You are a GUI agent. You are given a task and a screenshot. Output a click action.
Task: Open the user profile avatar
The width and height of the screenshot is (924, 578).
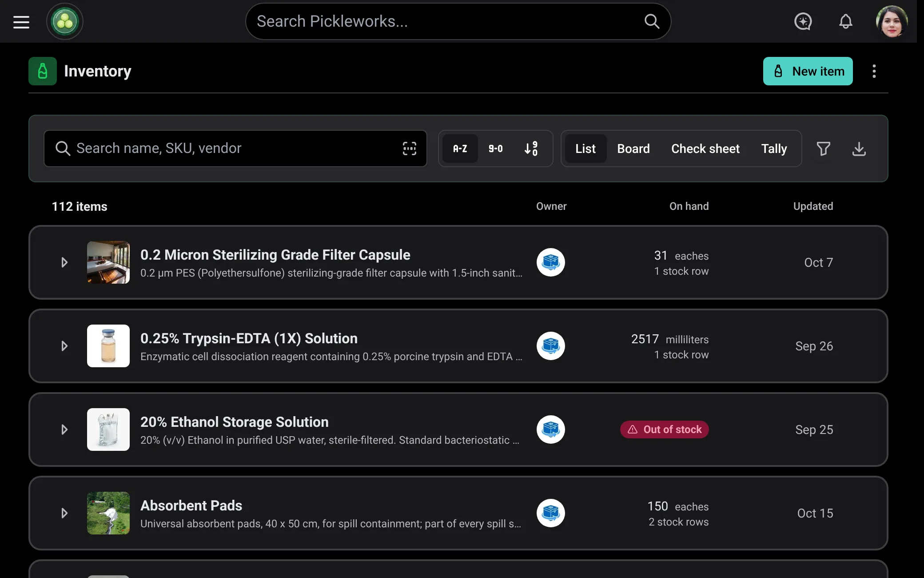coord(892,21)
